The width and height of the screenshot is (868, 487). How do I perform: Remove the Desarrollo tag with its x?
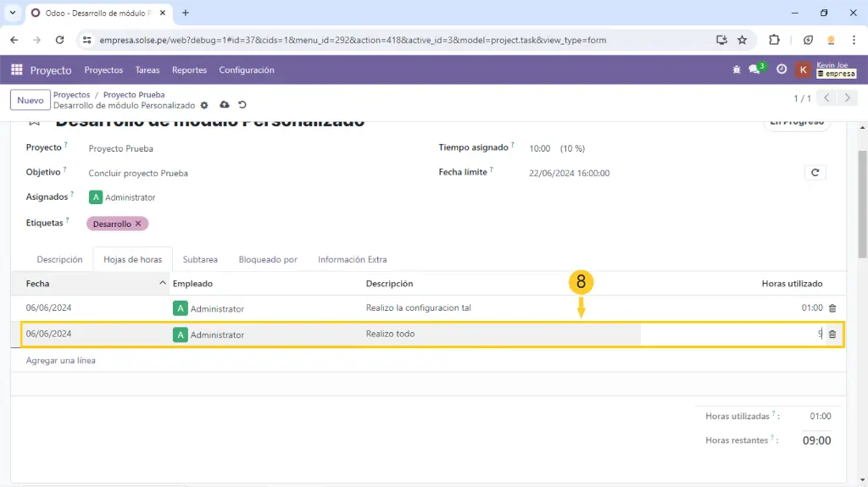pos(138,224)
